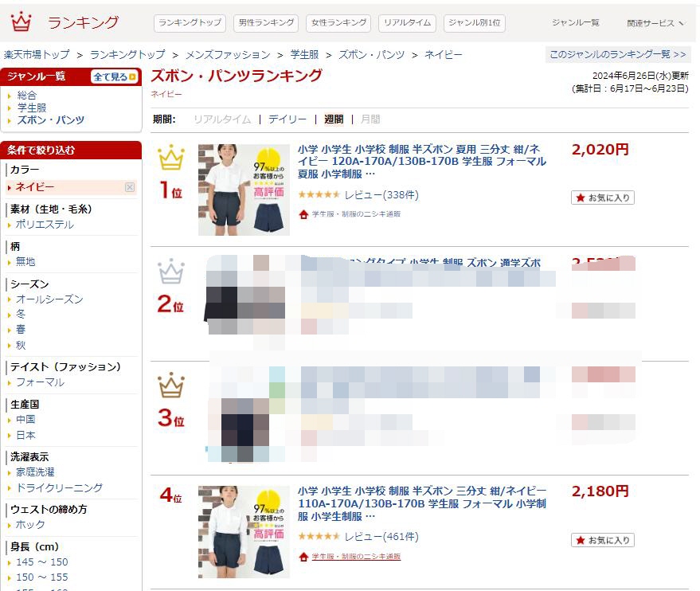
Task: Open このジャンルのランキング一覧 link
Action: pos(617,54)
